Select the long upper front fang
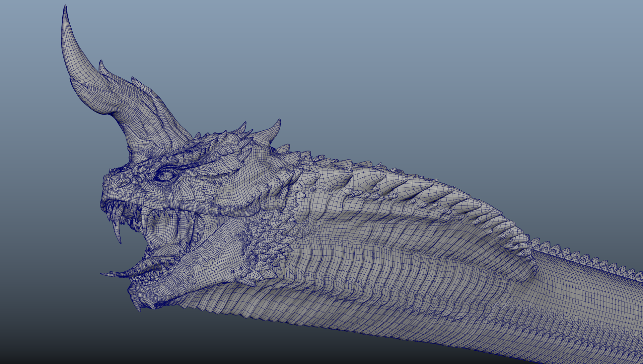Screen dimensions: 643x364 click(117, 231)
